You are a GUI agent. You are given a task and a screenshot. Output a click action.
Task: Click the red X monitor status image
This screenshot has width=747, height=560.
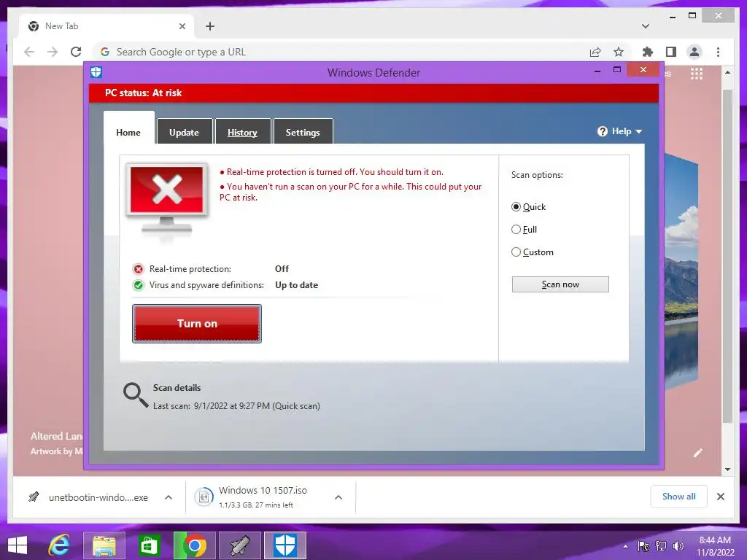click(x=167, y=199)
